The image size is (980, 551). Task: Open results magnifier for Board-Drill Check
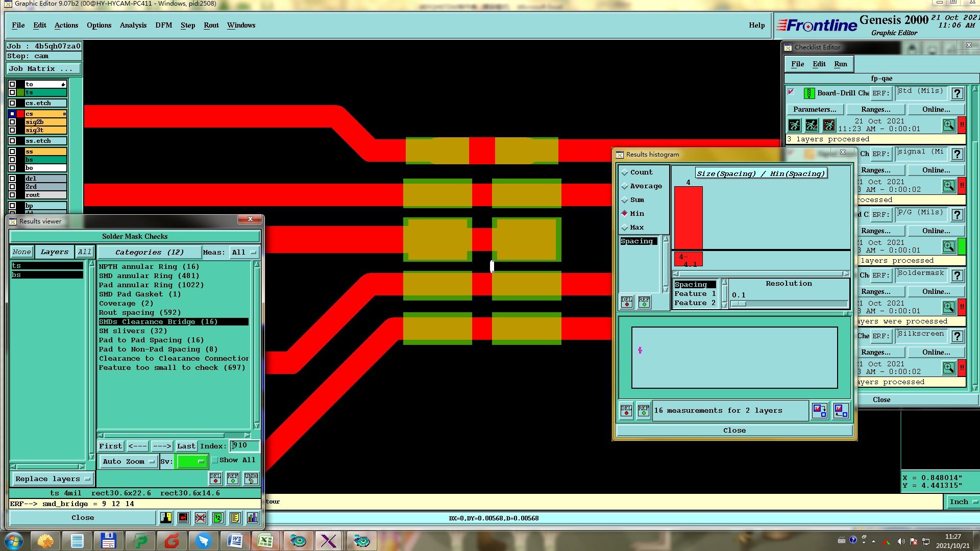pos(948,125)
